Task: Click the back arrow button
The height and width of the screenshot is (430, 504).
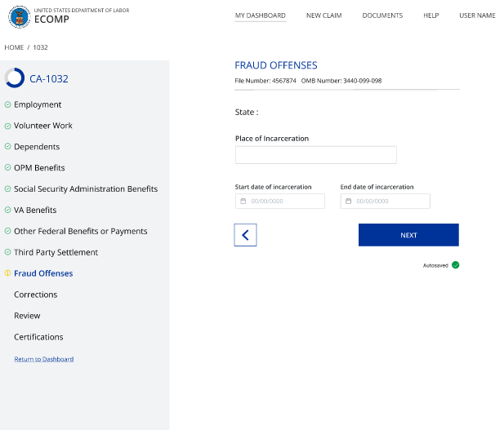Action: (x=245, y=235)
